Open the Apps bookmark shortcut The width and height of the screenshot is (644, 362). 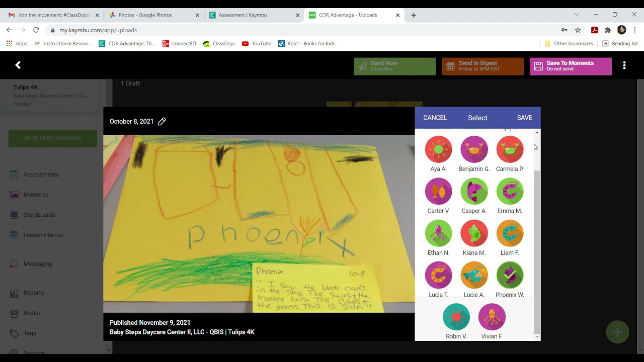[x=17, y=44]
